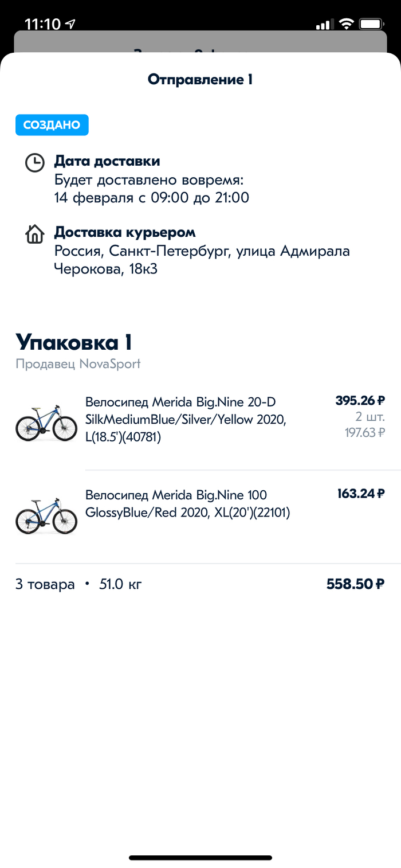Tap the СОЗДАНО status badge
This screenshot has height=868, width=401.
52,125
